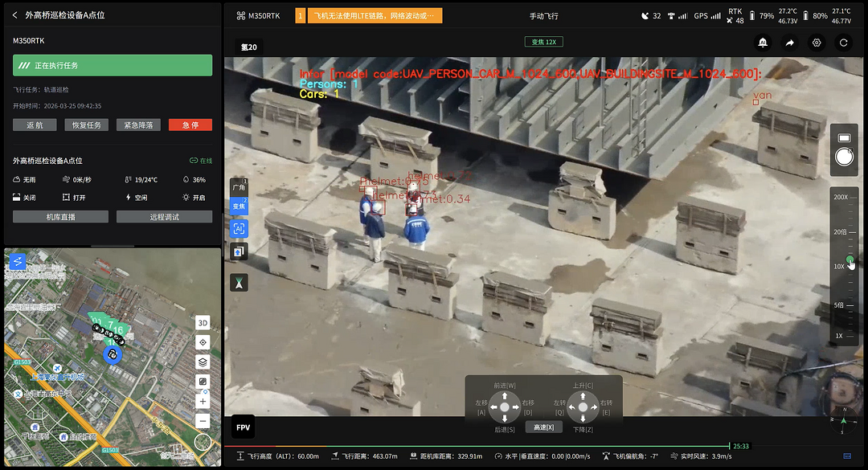The width and height of the screenshot is (868, 470).
Task: Select the 变焦 zoom lens mode
Action: click(239, 206)
